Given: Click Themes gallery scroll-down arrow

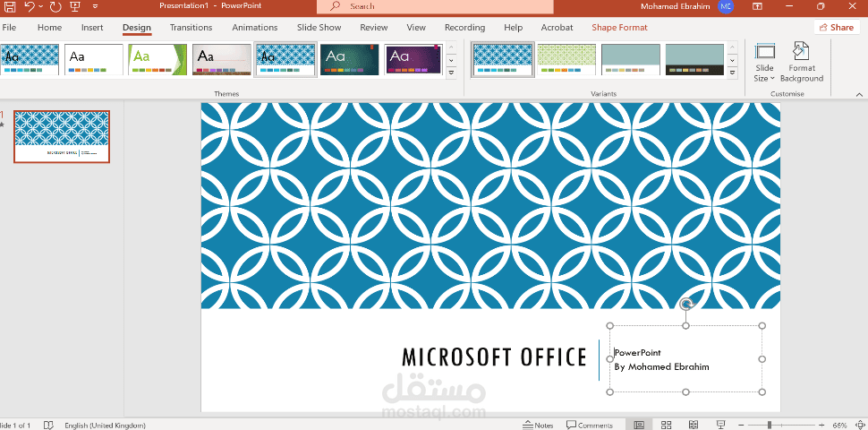Looking at the screenshot, I should coord(451,60).
